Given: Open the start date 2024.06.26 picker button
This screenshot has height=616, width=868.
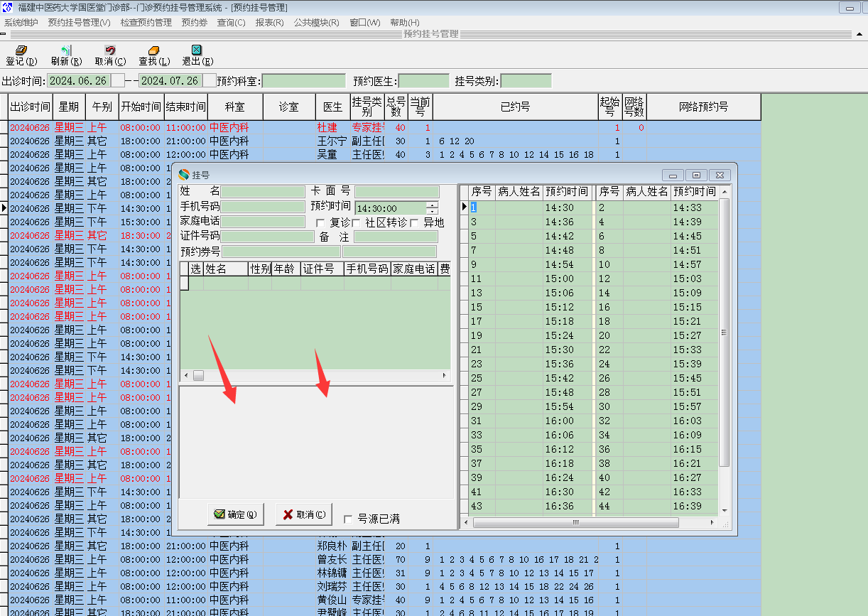Looking at the screenshot, I should (x=118, y=81).
